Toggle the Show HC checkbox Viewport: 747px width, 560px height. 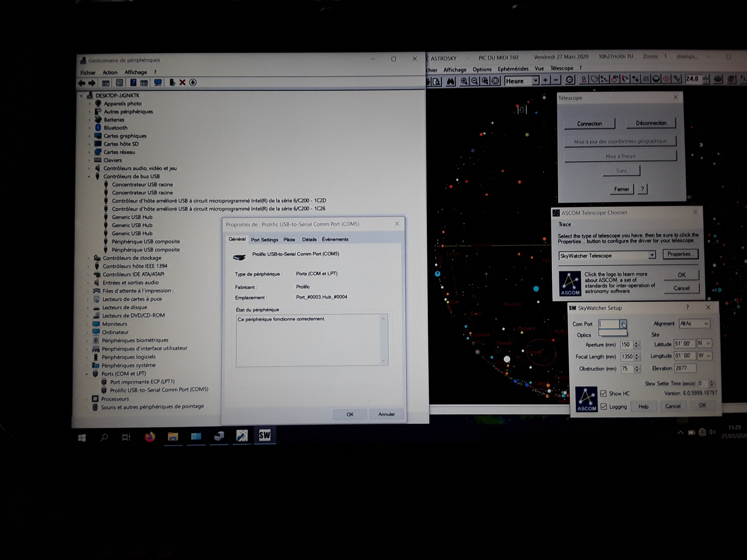click(x=603, y=393)
